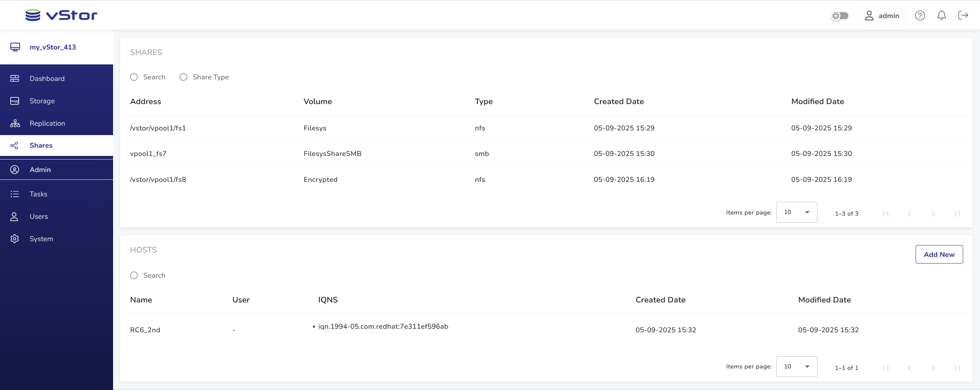This screenshot has height=390, width=980.
Task: Open the admin user menu
Action: (x=882, y=16)
